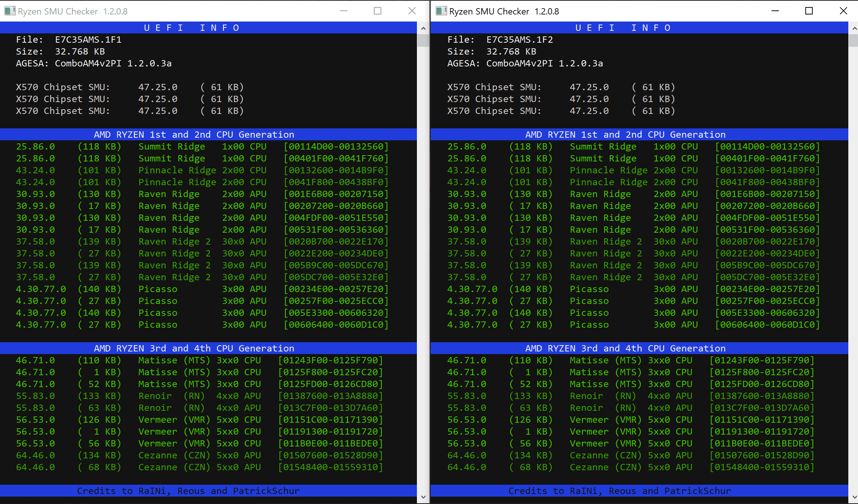Click the right window's scrollbar thumb
Image resolution: width=858 pixels, height=504 pixels.
coord(853,40)
